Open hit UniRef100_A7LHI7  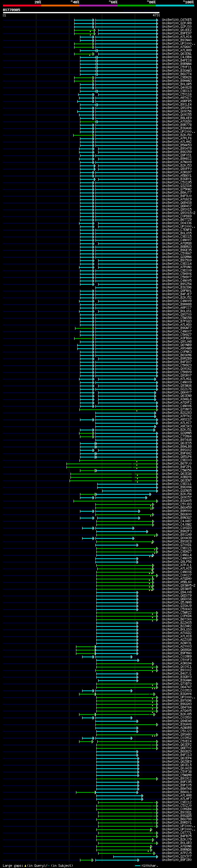177,423
